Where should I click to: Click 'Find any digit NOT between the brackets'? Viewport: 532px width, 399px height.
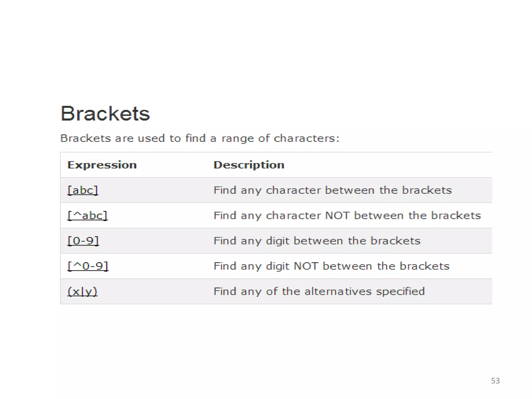[331, 266]
